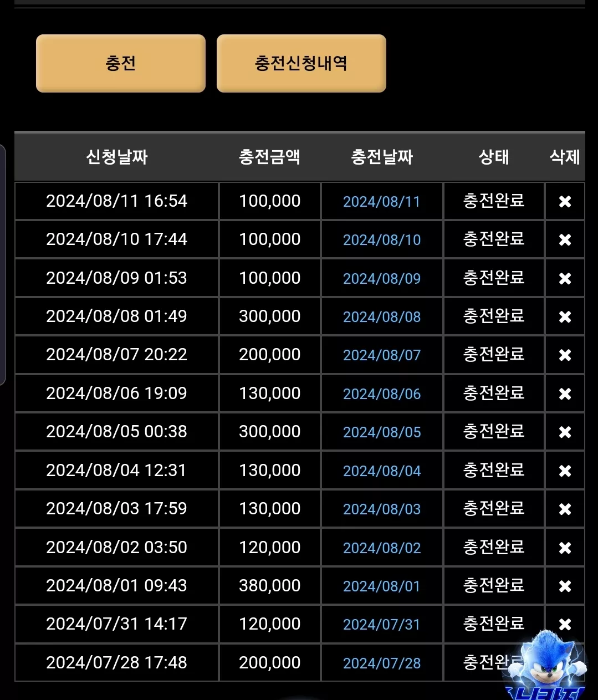
Task: Delete the 380,000 charge from 2024/08/01
Action: [x=565, y=586]
